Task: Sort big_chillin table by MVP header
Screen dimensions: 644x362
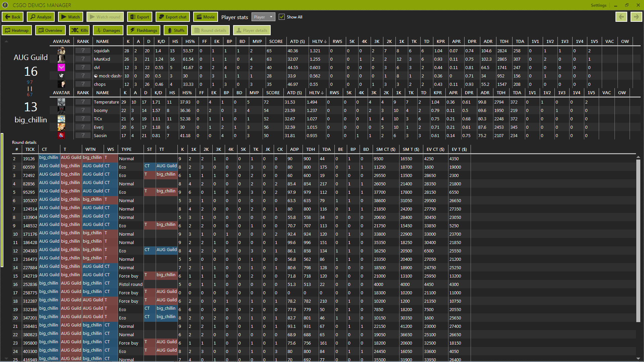Action: point(254,93)
